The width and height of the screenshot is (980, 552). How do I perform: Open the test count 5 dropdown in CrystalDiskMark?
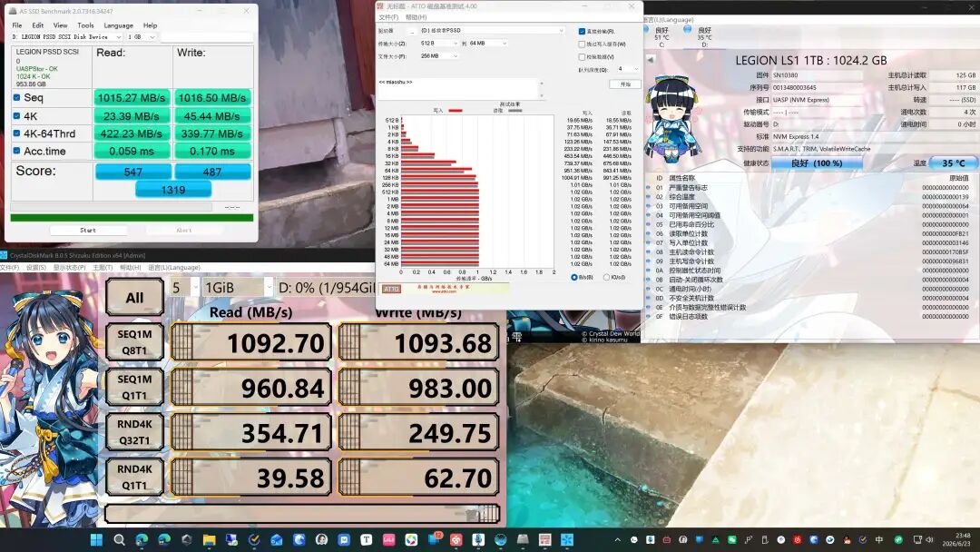184,288
